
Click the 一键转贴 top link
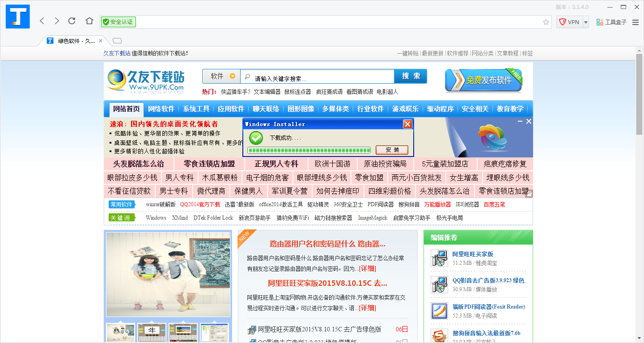(407, 53)
